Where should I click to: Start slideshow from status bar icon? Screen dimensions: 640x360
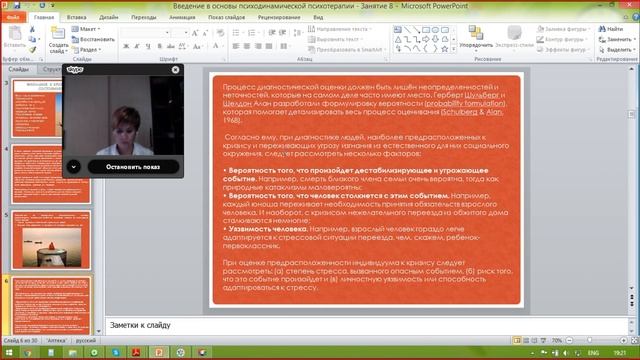[543, 340]
